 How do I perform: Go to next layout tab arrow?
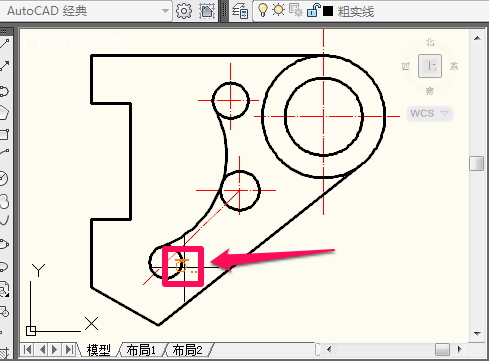point(55,350)
